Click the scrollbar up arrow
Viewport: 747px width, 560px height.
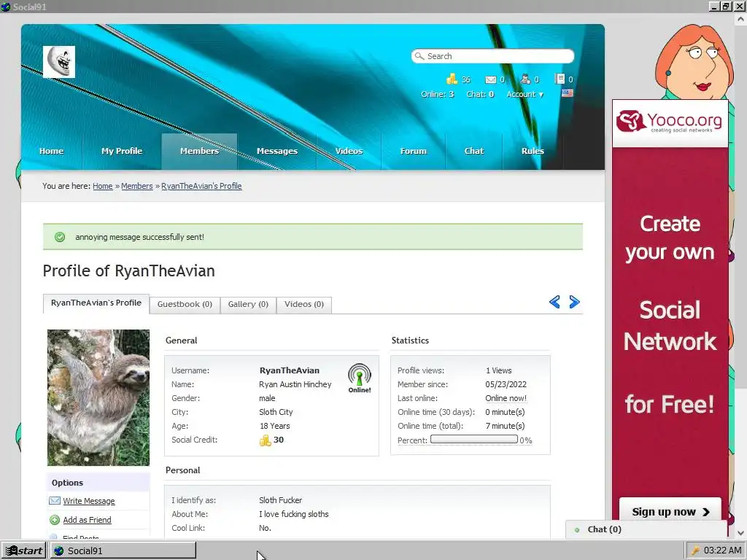click(x=741, y=20)
